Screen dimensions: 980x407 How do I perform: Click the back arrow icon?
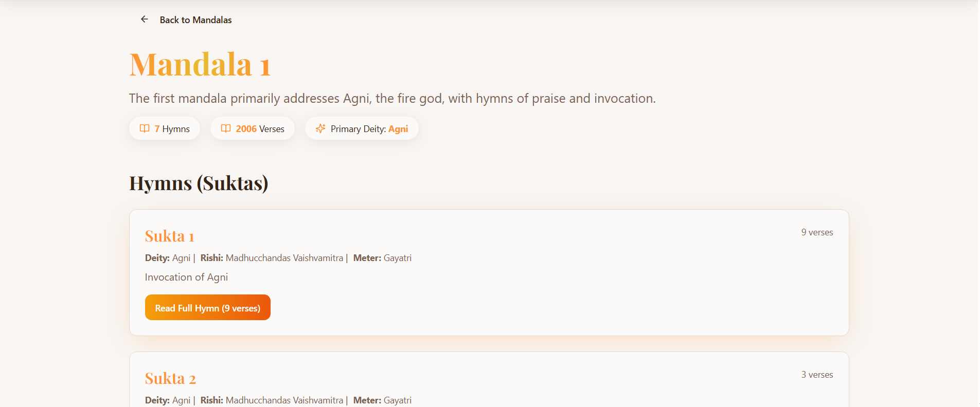tap(144, 19)
